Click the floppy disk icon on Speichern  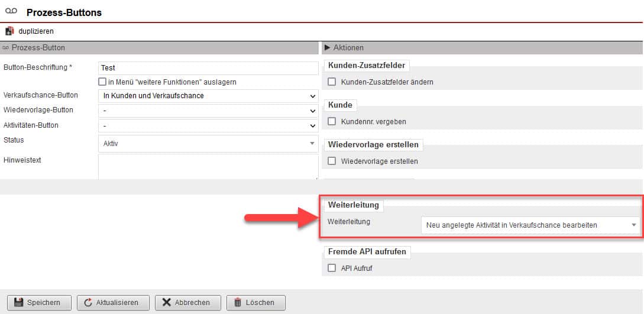click(x=18, y=302)
